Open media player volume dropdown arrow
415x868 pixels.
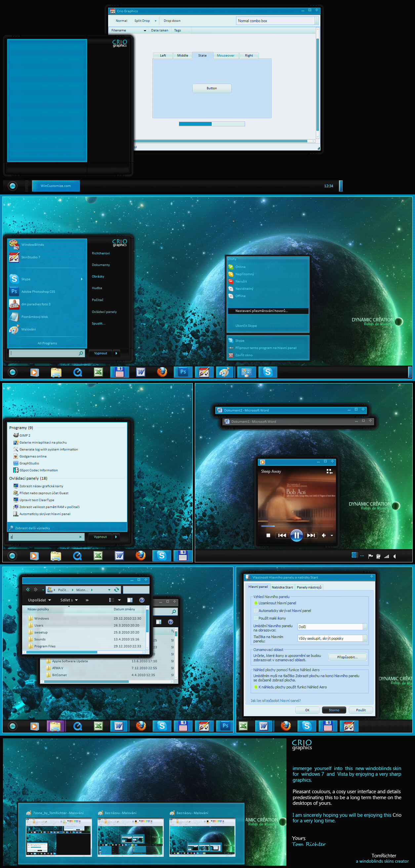pyautogui.click(x=332, y=536)
